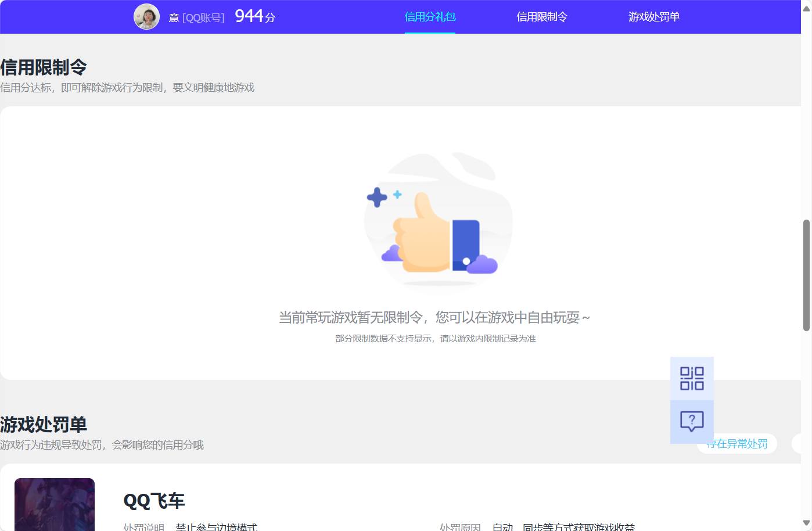812x531 pixels.
Task: Click the 944分 credit score
Action: point(254,16)
